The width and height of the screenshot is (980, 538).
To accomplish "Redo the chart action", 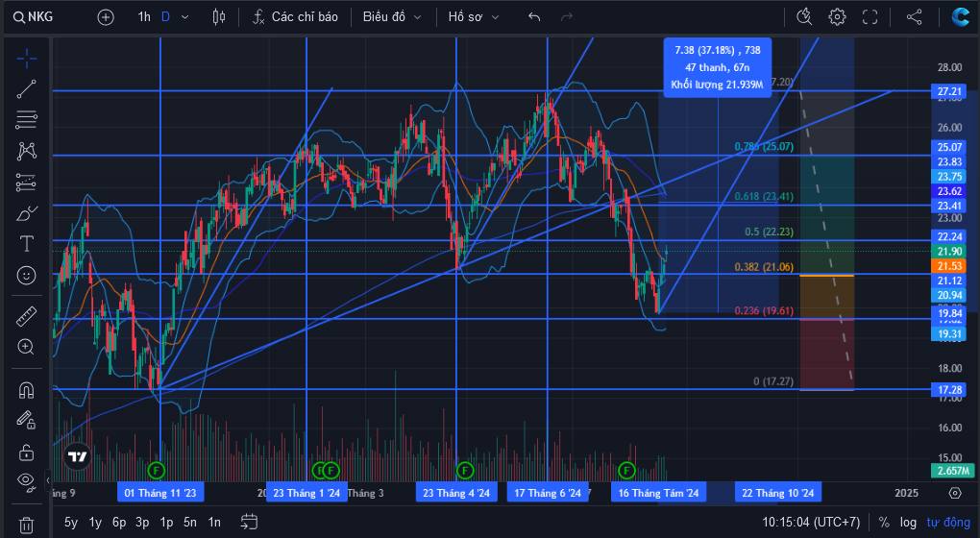I will (567, 17).
